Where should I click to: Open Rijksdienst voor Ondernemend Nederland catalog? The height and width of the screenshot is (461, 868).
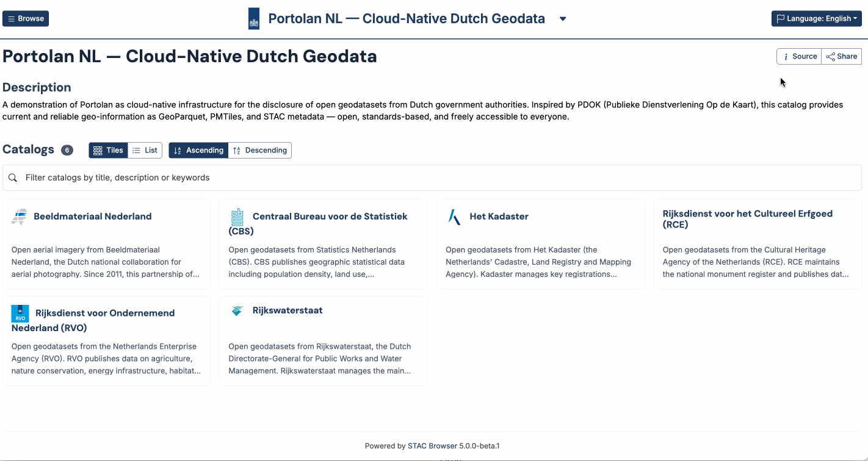tap(93, 320)
